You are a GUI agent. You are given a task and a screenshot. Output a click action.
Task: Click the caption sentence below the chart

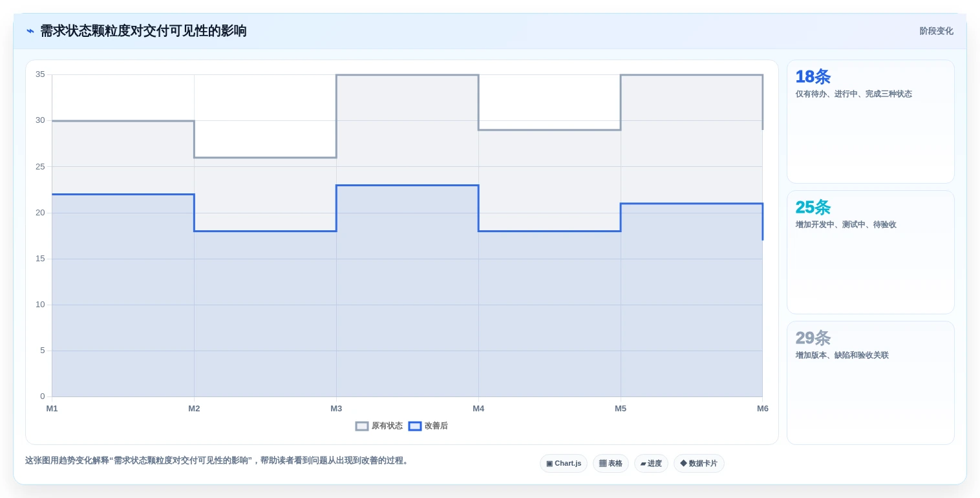point(218,460)
